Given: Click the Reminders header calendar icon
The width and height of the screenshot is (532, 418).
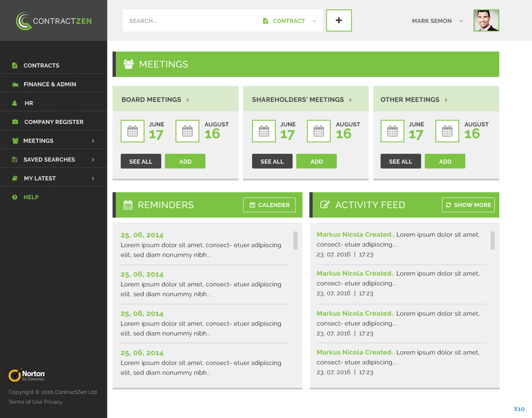Looking at the screenshot, I should click(128, 205).
